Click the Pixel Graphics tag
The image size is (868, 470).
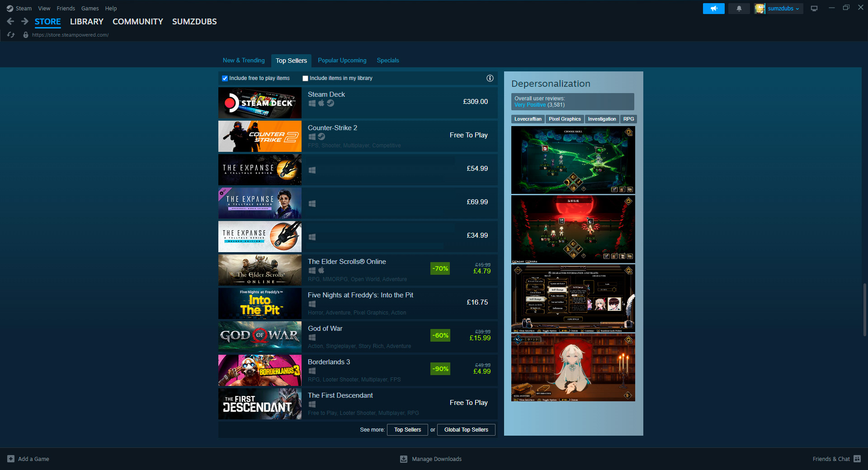tap(565, 119)
